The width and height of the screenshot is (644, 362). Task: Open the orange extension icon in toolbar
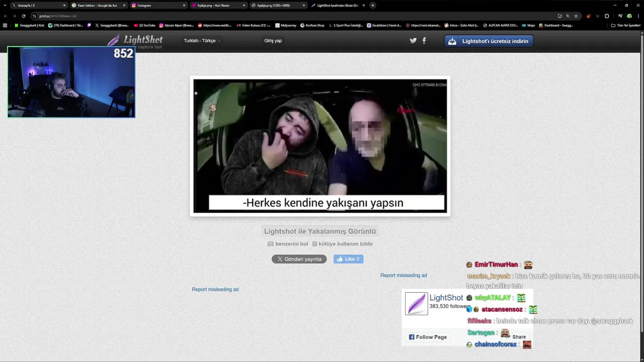point(589,16)
